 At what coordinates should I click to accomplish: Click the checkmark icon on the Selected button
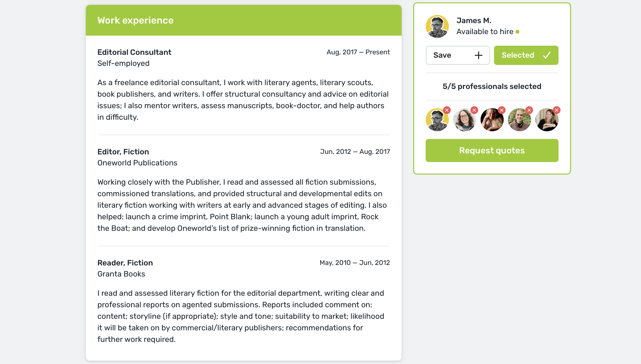[547, 55]
